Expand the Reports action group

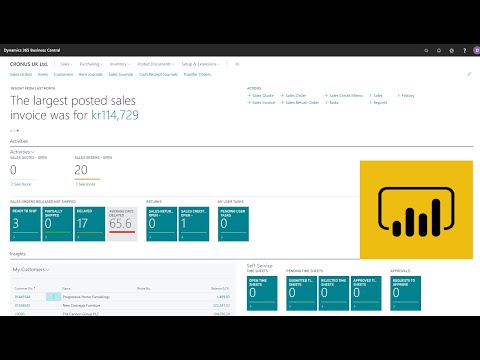[378, 102]
